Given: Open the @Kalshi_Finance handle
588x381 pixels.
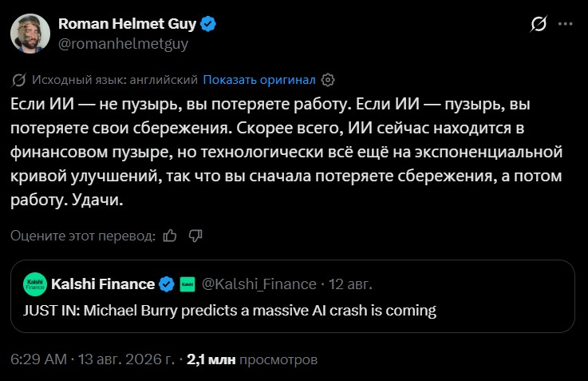Looking at the screenshot, I should pyautogui.click(x=259, y=284).
